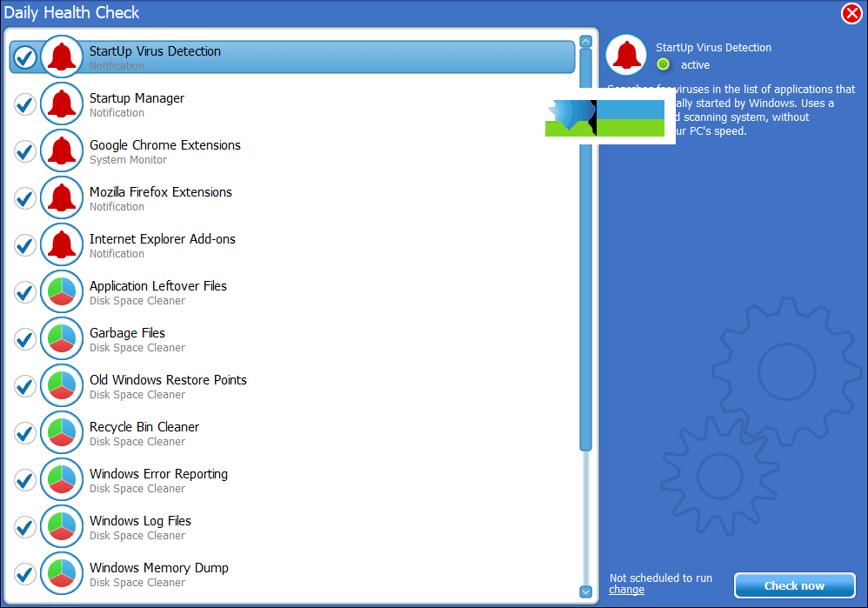Click the change schedule link
This screenshot has height=608, width=868.
[626, 591]
